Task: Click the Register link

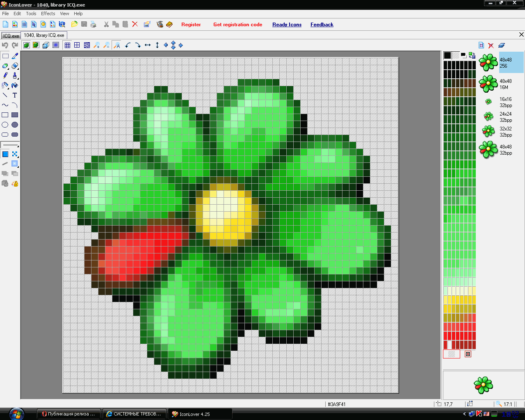Action: click(x=191, y=25)
